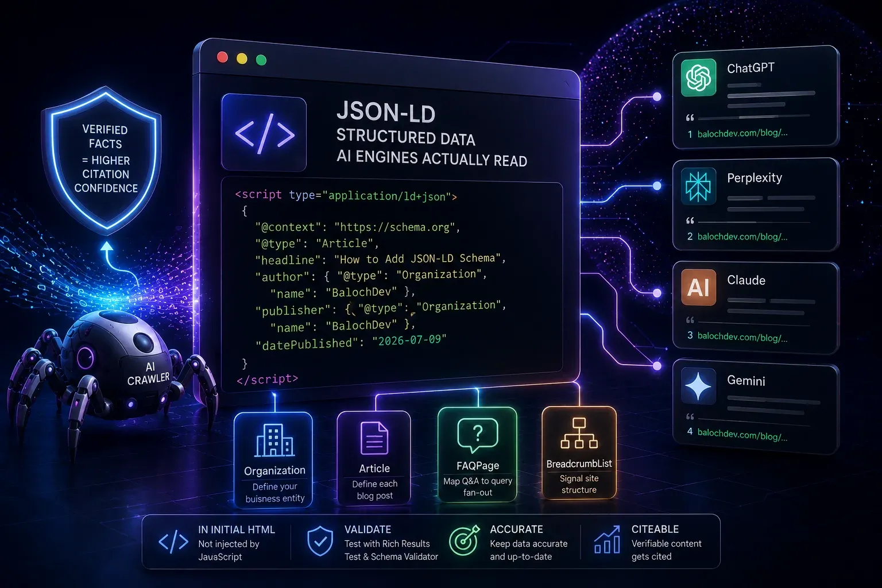Click the closing </script> tag
This screenshot has width=882, height=588.
tap(267, 379)
